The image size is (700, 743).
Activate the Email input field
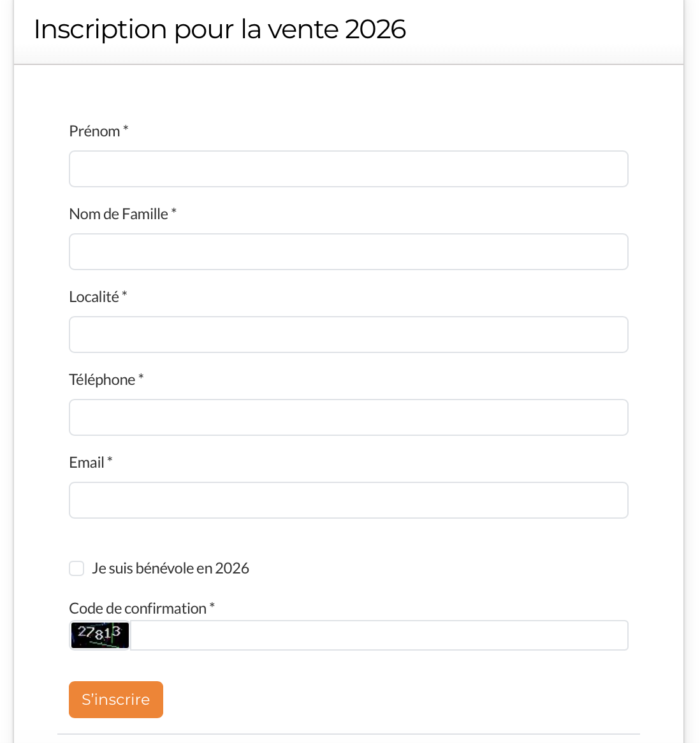348,500
